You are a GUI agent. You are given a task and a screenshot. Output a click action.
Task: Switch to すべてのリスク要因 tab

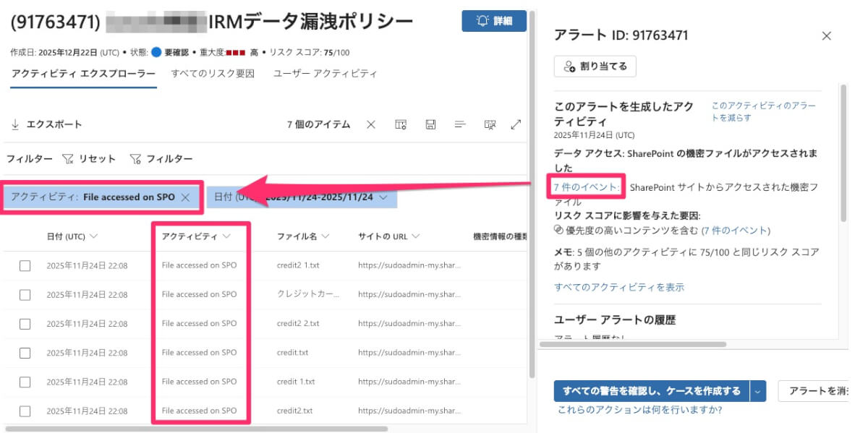(213, 74)
